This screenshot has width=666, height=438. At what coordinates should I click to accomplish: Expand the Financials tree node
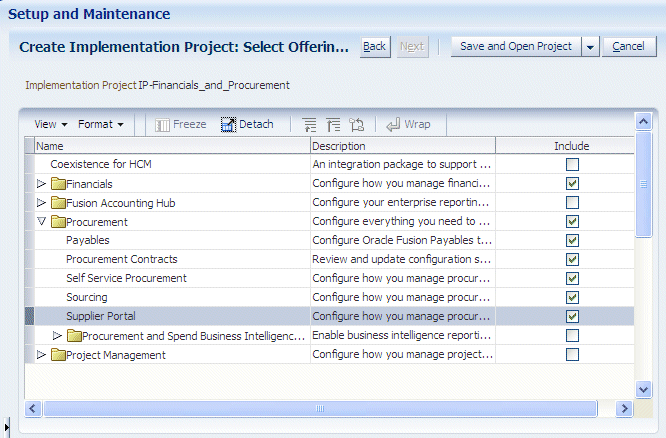(41, 184)
